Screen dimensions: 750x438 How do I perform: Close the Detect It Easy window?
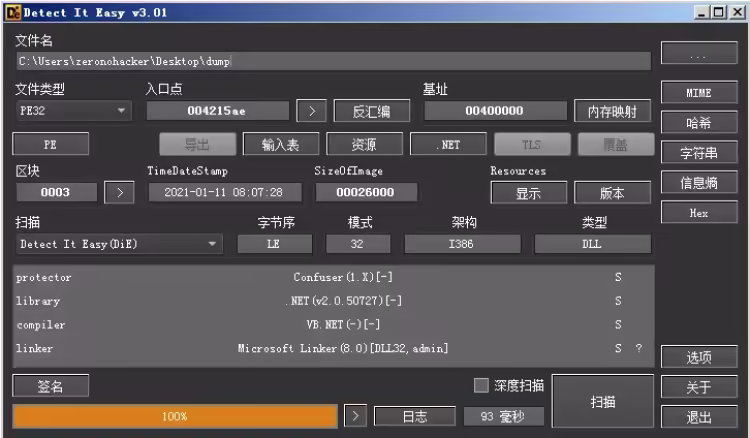(737, 12)
